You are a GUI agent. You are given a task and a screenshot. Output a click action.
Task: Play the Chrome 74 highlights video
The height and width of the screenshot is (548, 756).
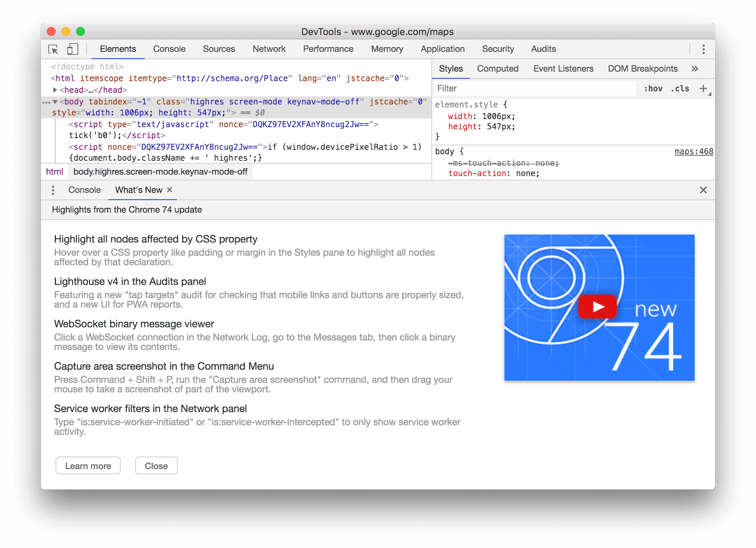[x=598, y=306]
